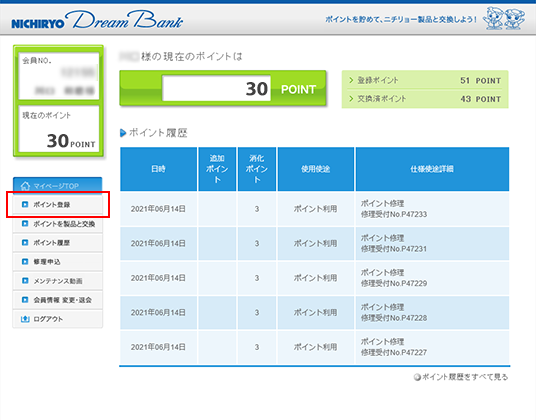Screen dimensions: 536x420
Task: Open the マイページTOP menu item
Action: 57,186
